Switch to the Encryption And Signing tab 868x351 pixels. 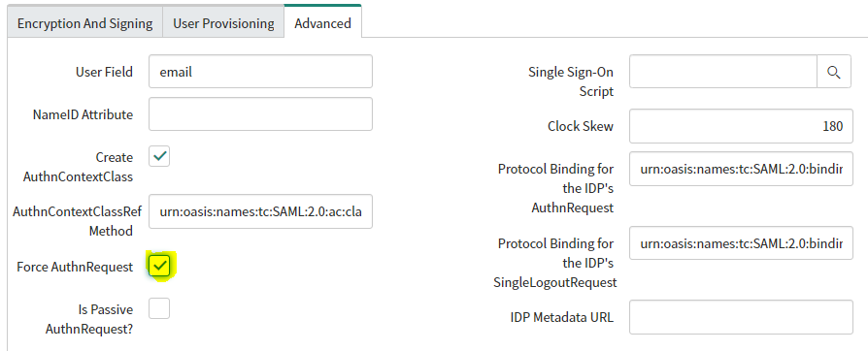click(84, 23)
